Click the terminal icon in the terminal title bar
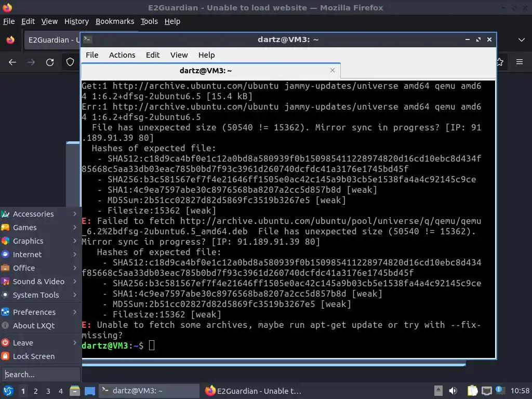The image size is (532, 399). coord(87,39)
